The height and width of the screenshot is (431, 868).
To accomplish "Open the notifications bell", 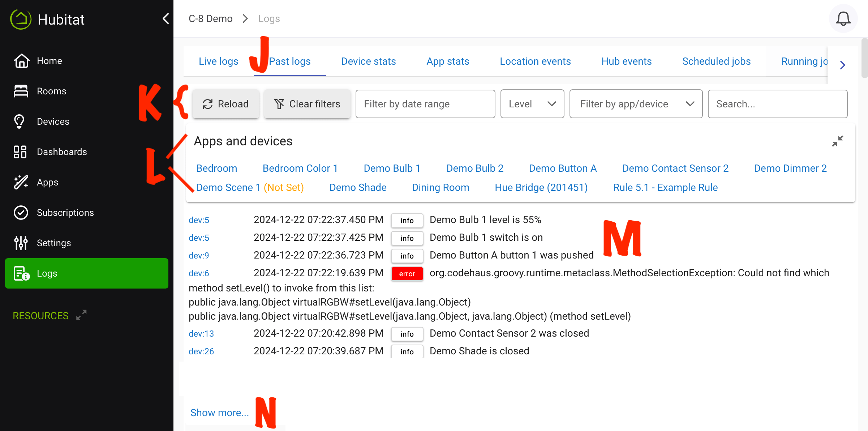I will point(843,19).
